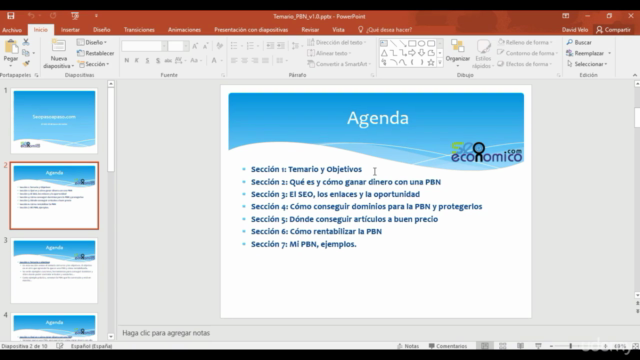This screenshot has width=640, height=360.
Task: Expand the Seleccionar dropdown
Action: pos(587,64)
